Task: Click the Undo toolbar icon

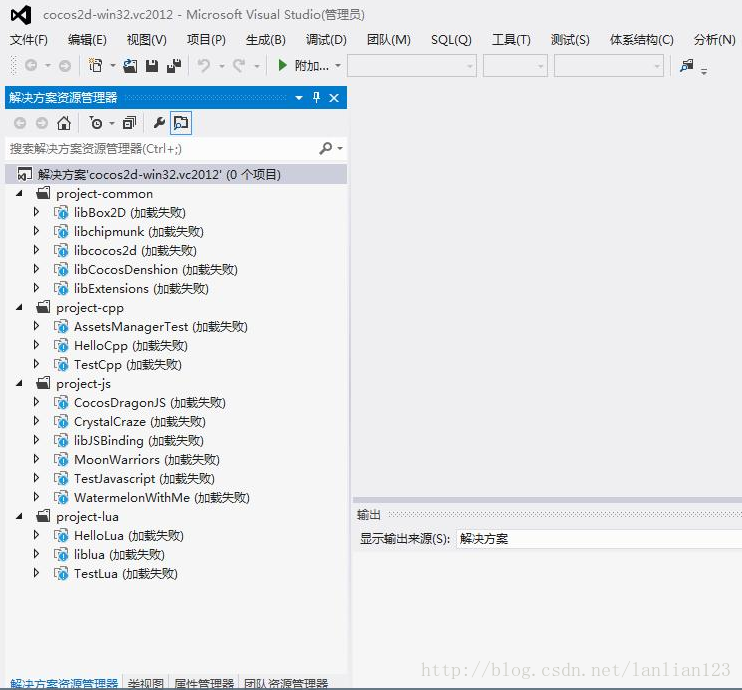Action: coord(204,65)
